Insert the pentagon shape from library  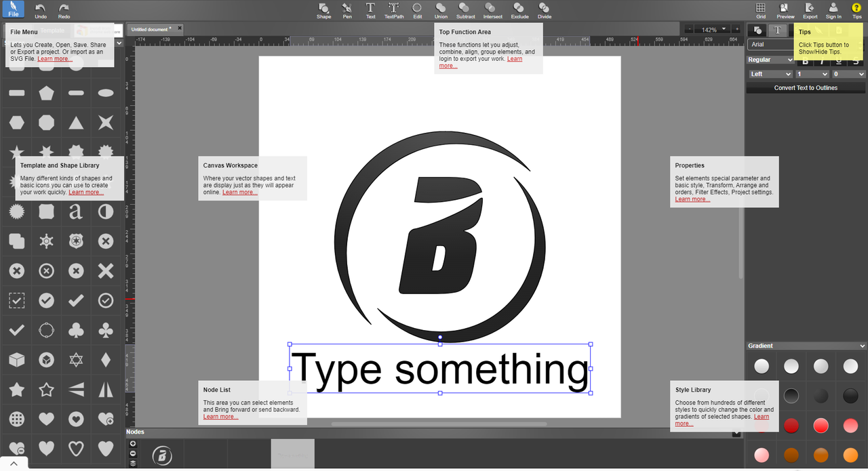(x=46, y=93)
